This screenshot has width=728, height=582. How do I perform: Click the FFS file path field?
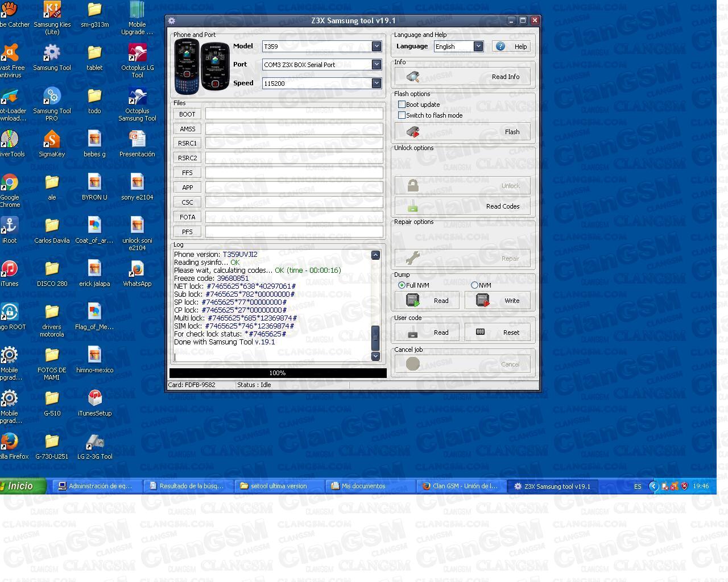pos(294,173)
